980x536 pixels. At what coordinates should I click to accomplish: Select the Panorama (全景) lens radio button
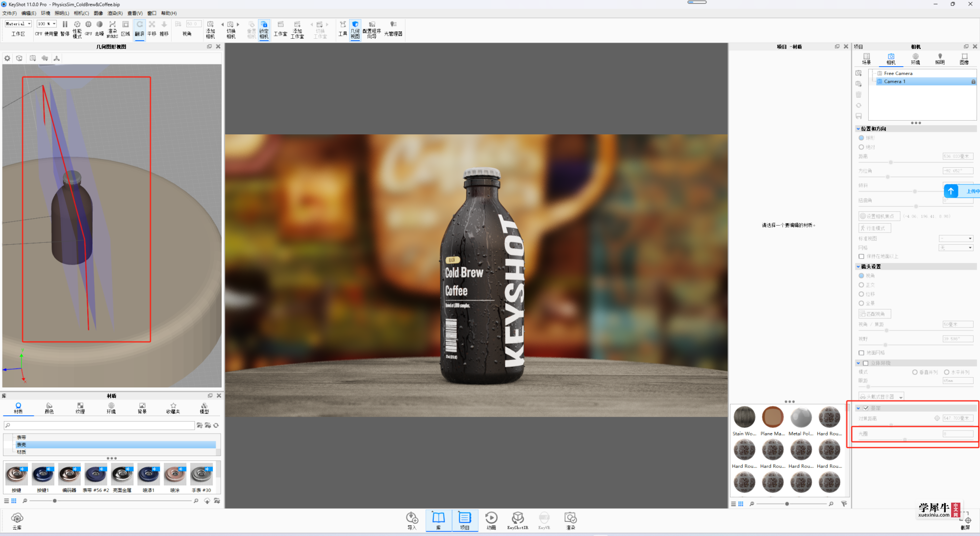861,304
